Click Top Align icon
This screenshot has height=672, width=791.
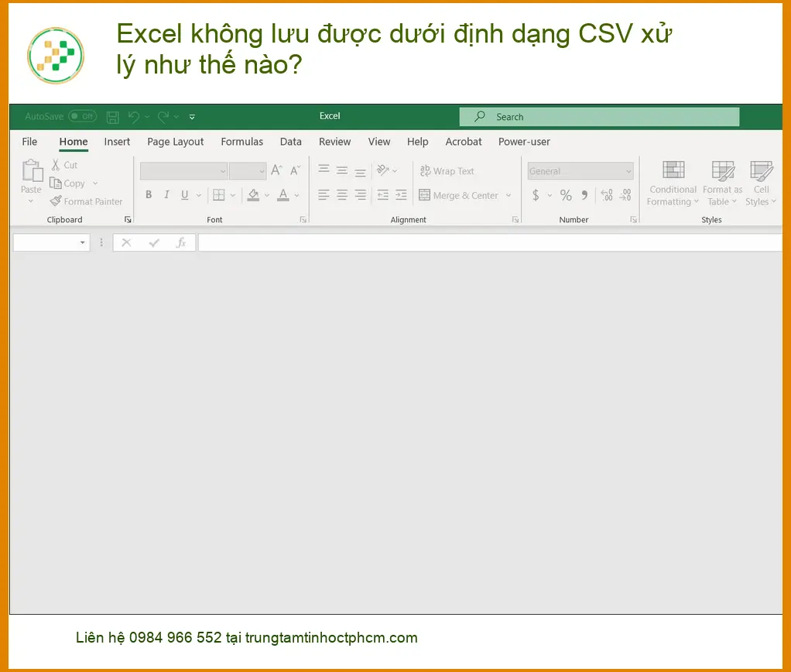pos(324,170)
